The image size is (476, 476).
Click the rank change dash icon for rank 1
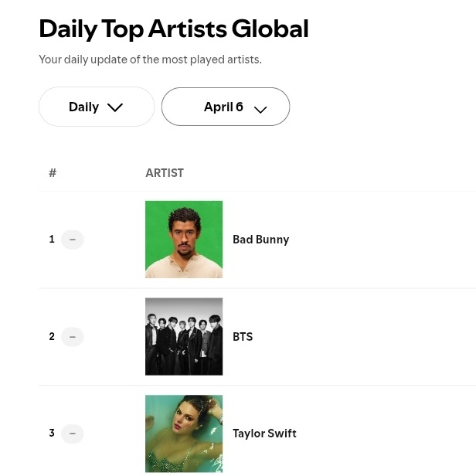coord(73,240)
